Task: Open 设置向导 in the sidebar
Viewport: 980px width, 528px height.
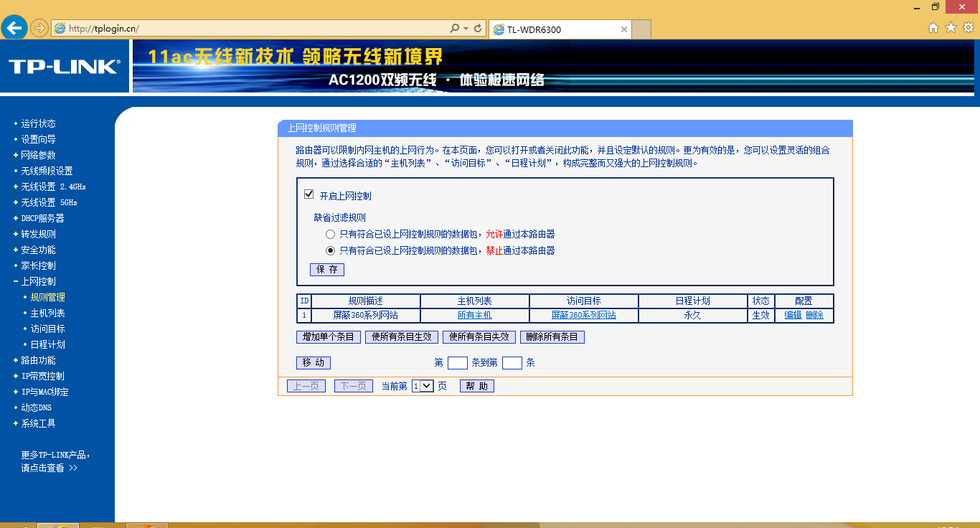Action: coord(38,139)
